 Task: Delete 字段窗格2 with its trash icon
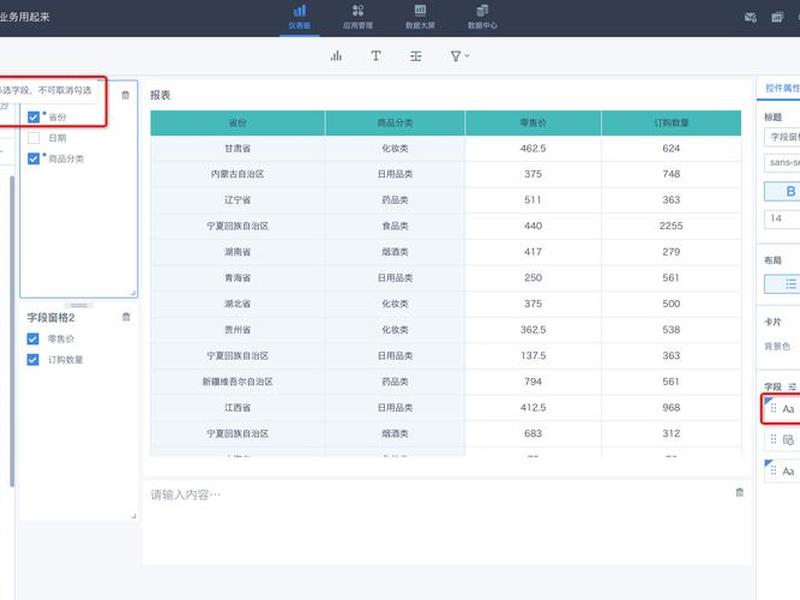pyautogui.click(x=126, y=317)
